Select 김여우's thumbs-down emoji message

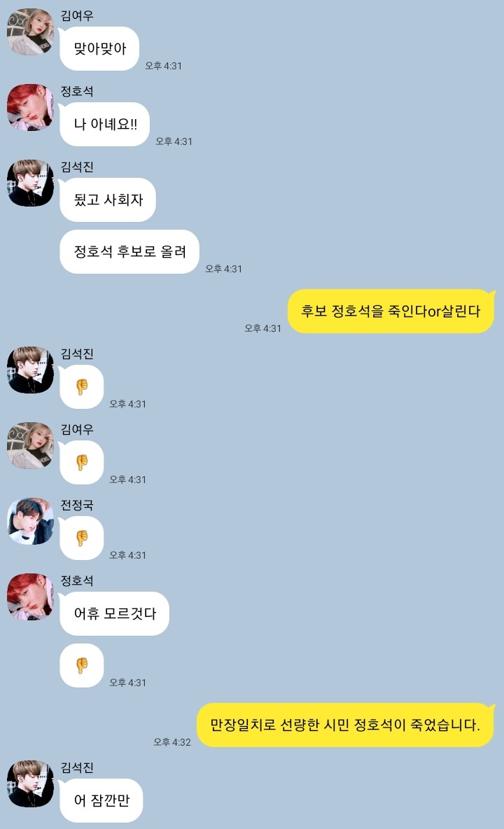click(81, 463)
